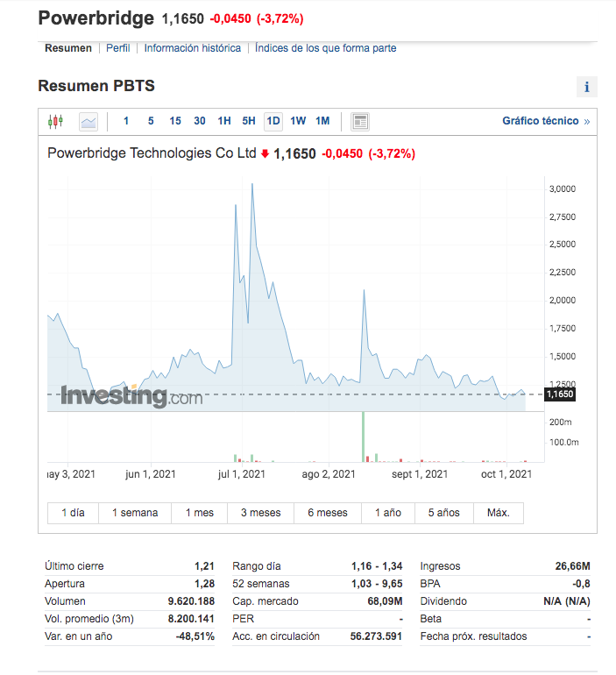Select the 1H interval
Viewport: 616px width, 675px height.
coord(224,121)
